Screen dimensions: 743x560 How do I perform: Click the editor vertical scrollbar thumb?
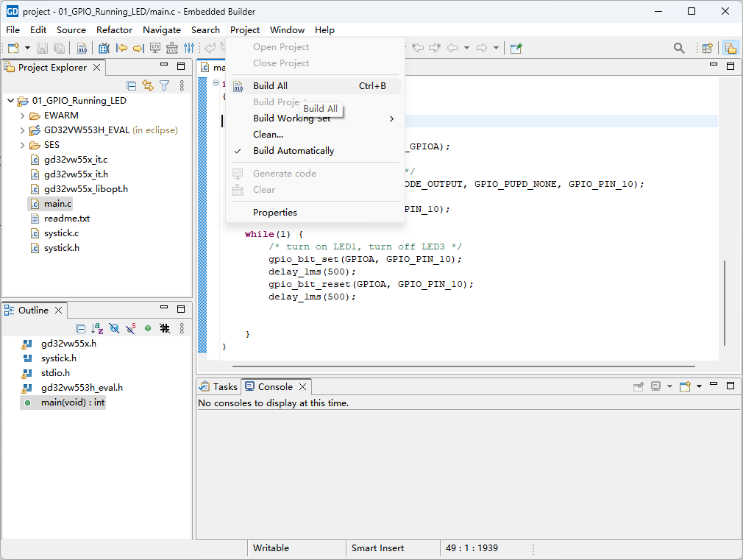(x=724, y=302)
